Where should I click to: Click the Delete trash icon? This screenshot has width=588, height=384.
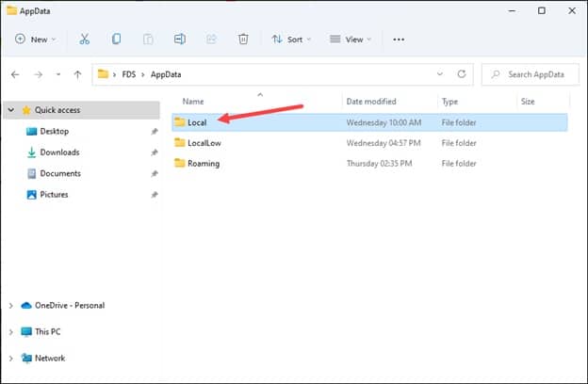pyautogui.click(x=243, y=40)
